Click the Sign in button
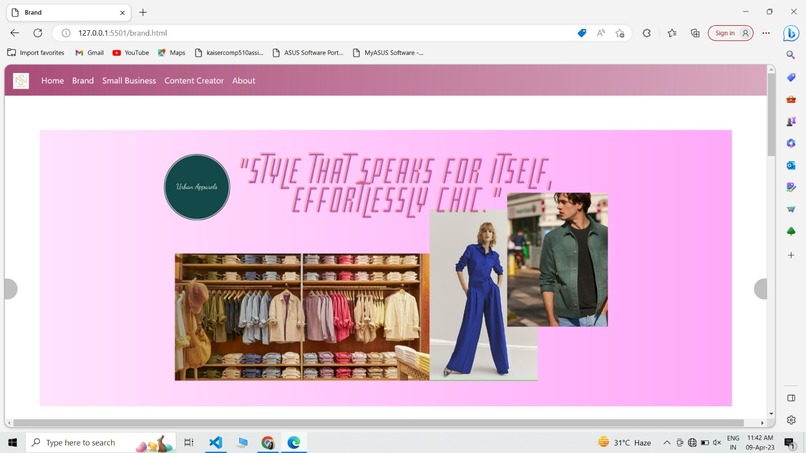The height and width of the screenshot is (453, 806). [x=730, y=33]
